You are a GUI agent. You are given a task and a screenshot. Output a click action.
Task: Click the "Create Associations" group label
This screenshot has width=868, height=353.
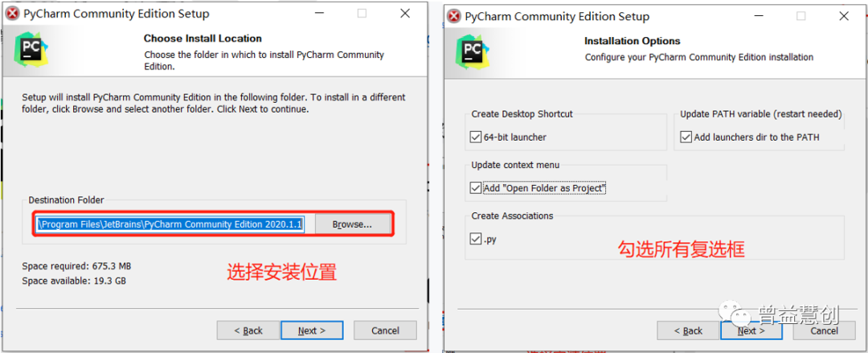[512, 215]
